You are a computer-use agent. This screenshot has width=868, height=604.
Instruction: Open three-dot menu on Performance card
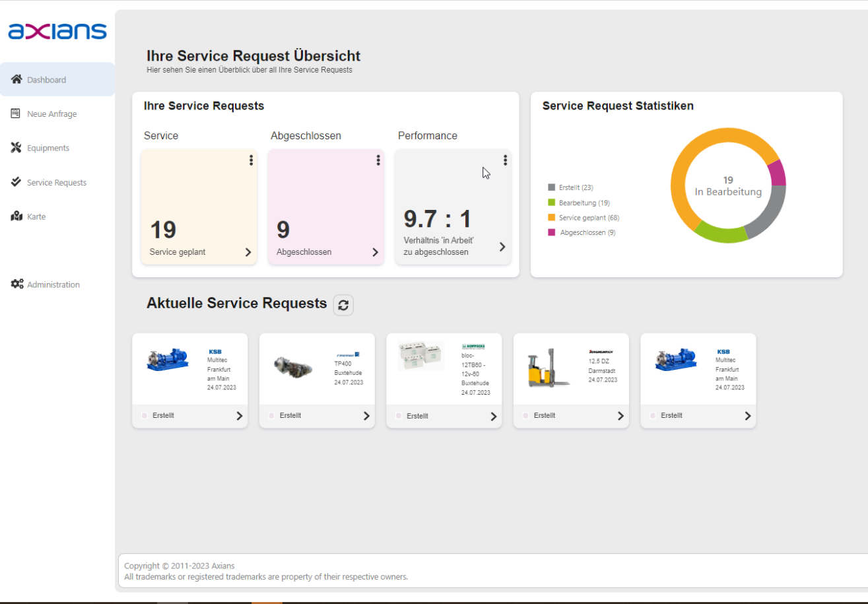point(505,160)
